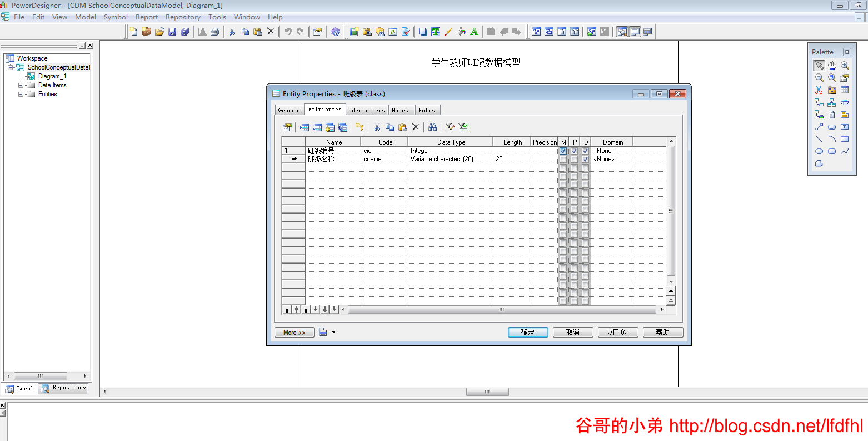Click the 应用(A) Apply button
The image size is (868, 441).
coord(618,332)
